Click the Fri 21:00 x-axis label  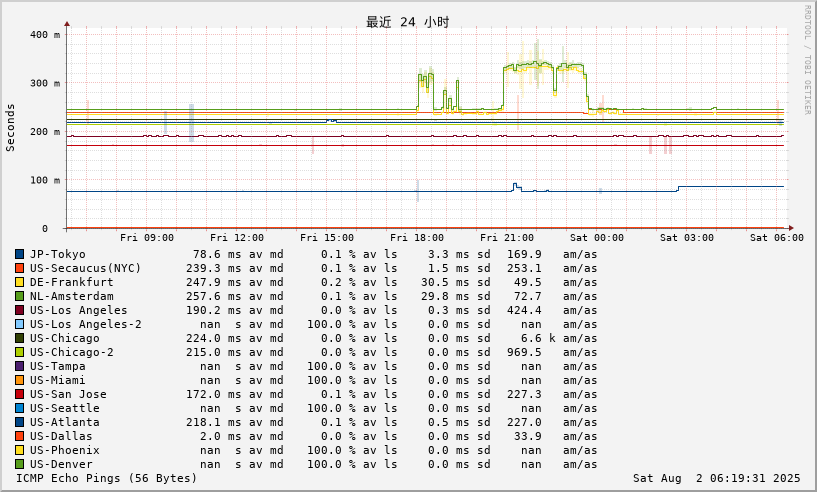tap(507, 238)
